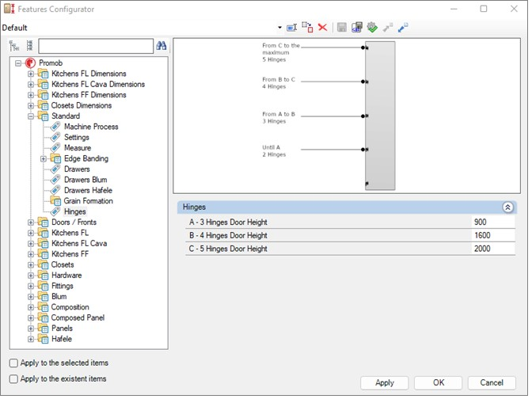Expand Kitchens FL Dimensions node
This screenshot has width=532, height=399.
31,74
